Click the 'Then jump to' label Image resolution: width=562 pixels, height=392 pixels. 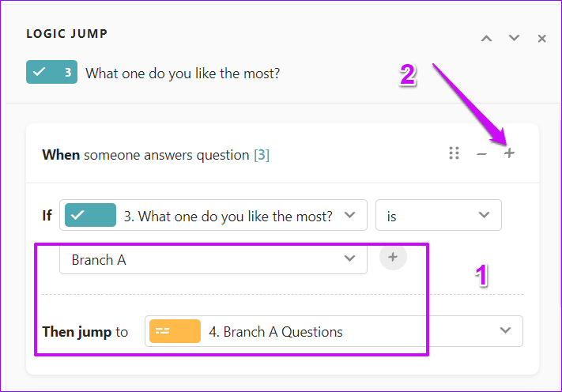coord(85,332)
